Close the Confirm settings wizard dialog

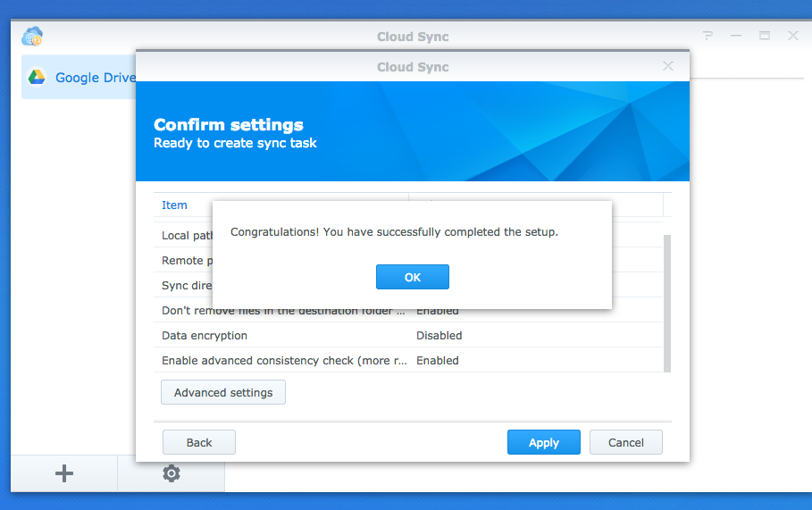click(x=668, y=67)
